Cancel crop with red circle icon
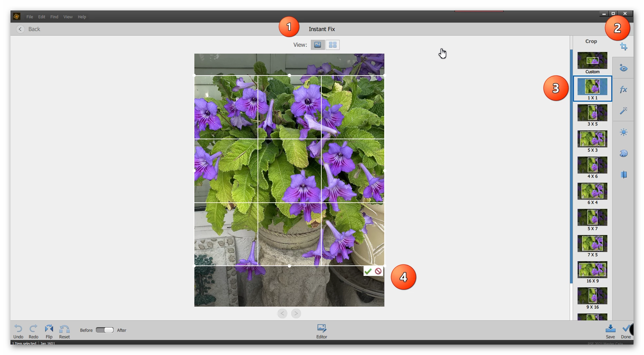Image resolution: width=644 pixels, height=355 pixels. click(378, 271)
